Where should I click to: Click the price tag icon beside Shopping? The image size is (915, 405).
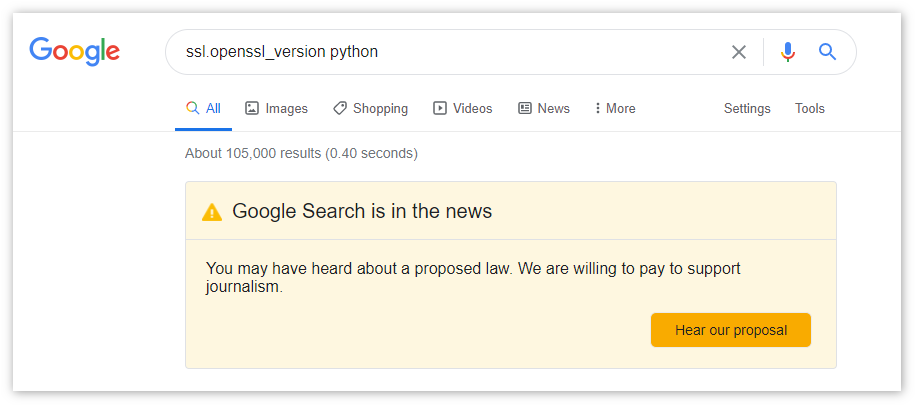340,108
